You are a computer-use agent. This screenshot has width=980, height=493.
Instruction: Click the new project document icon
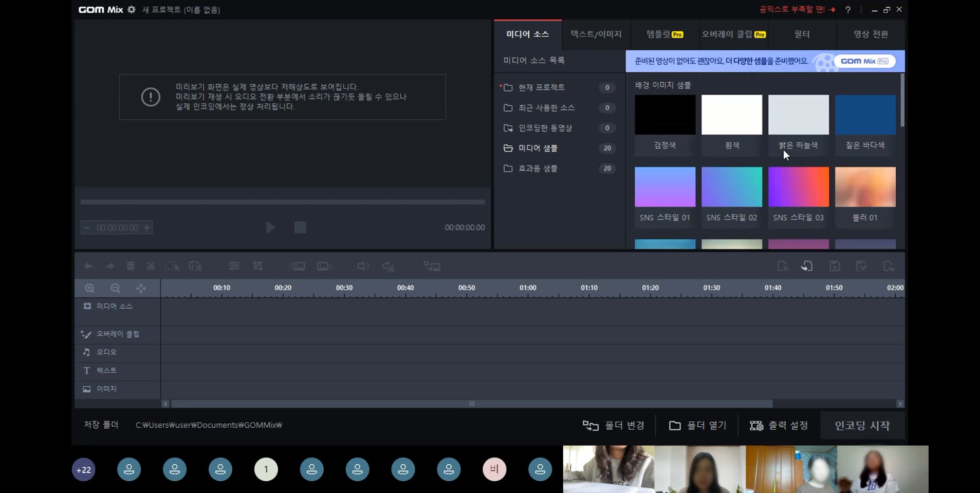782,266
